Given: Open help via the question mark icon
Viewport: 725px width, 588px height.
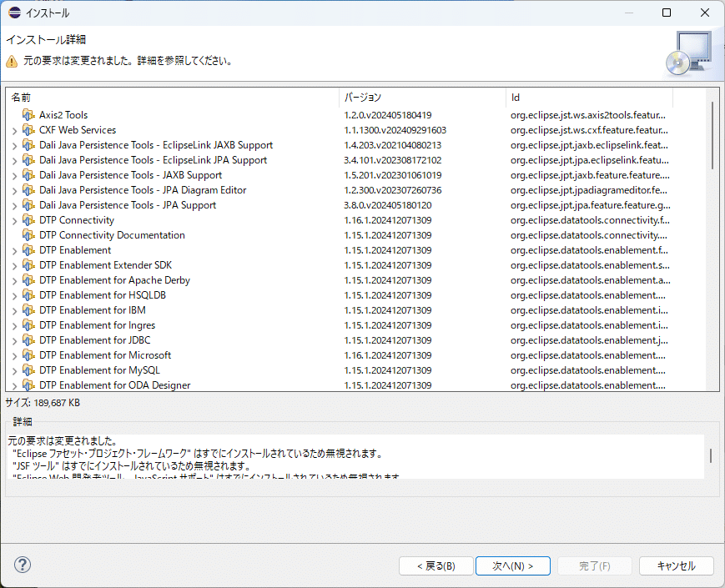Looking at the screenshot, I should pos(22,565).
